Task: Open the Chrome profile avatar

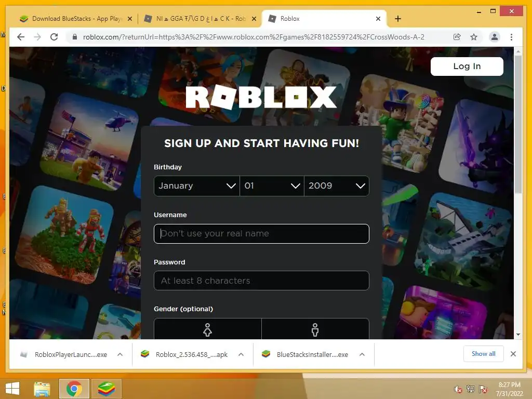Action: 495,37
